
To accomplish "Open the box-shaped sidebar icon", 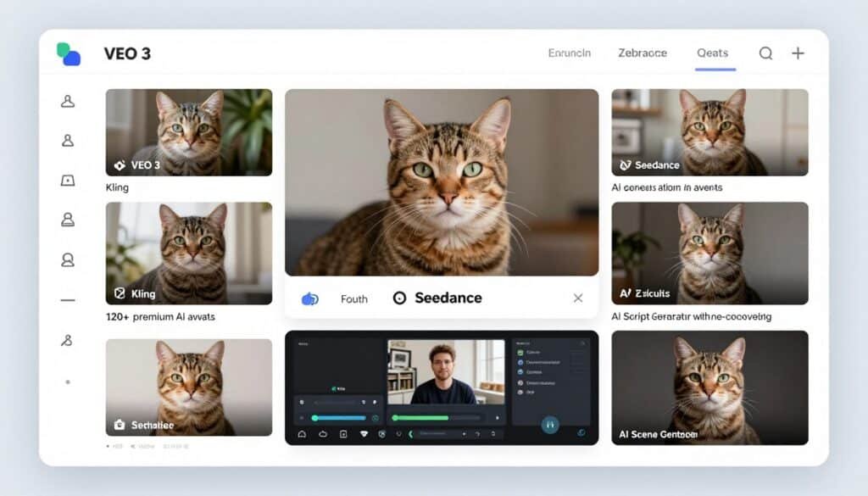I will point(68,181).
